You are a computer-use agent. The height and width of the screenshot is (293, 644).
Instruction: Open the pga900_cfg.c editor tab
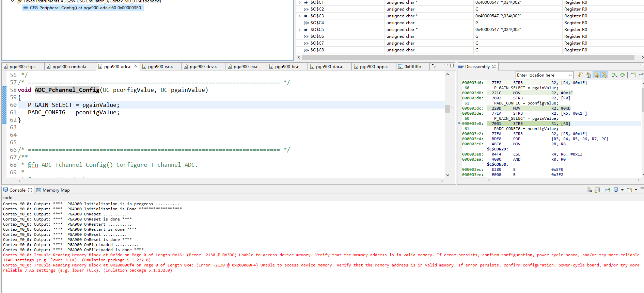tap(22, 66)
